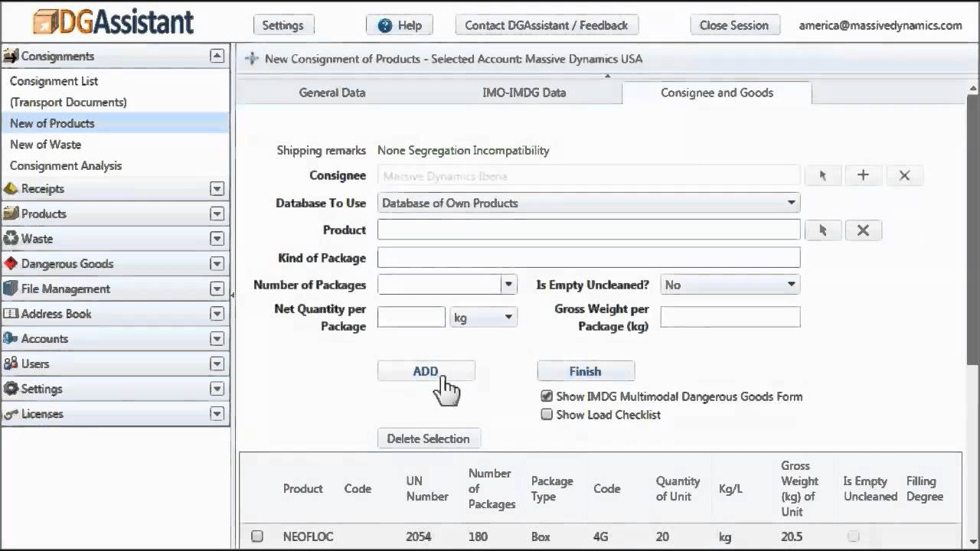Clear the Consignee with X icon
Viewport: 980px width, 551px height.
point(904,175)
